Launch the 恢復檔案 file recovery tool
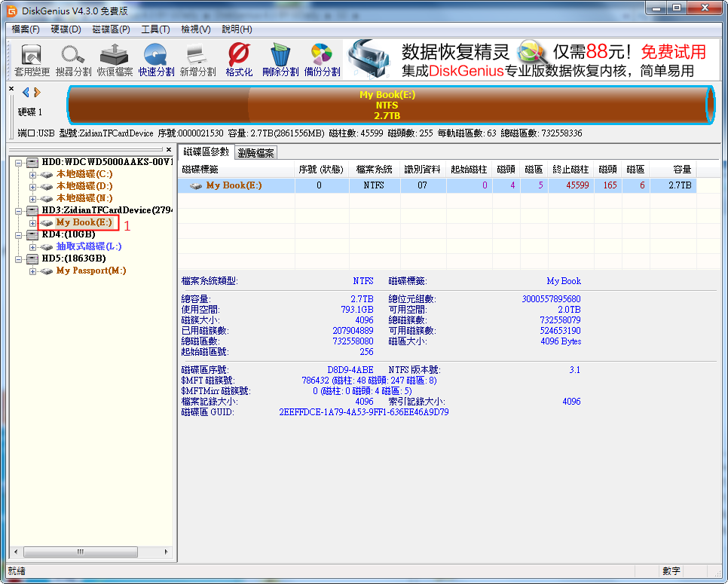Image resolution: width=728 pixels, height=584 pixels. [115, 60]
